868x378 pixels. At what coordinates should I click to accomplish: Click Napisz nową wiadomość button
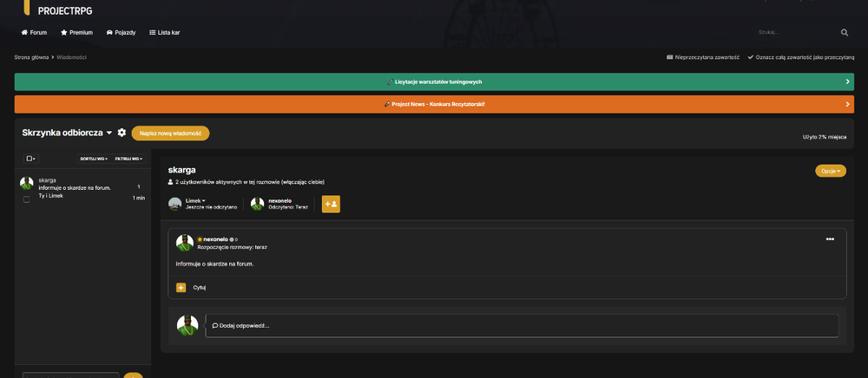[170, 134]
